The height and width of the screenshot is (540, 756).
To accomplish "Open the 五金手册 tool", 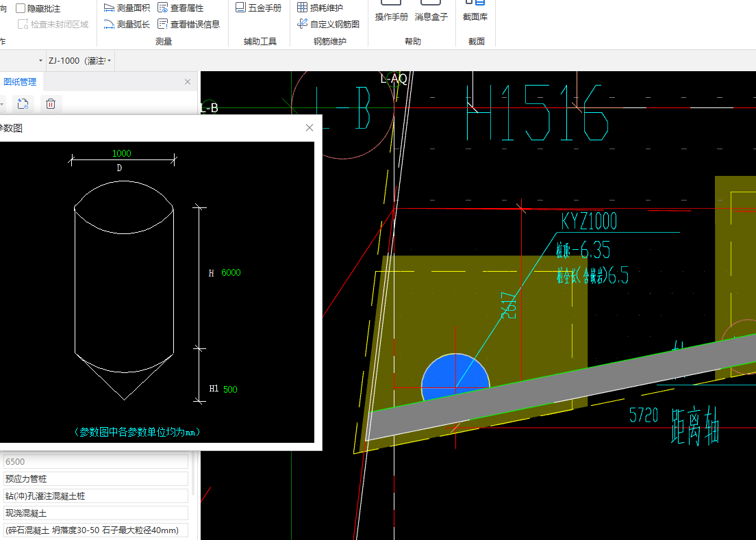I will pos(258,8).
